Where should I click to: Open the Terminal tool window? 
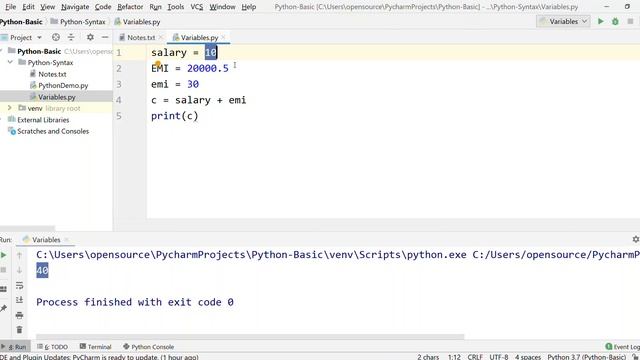tap(95, 347)
